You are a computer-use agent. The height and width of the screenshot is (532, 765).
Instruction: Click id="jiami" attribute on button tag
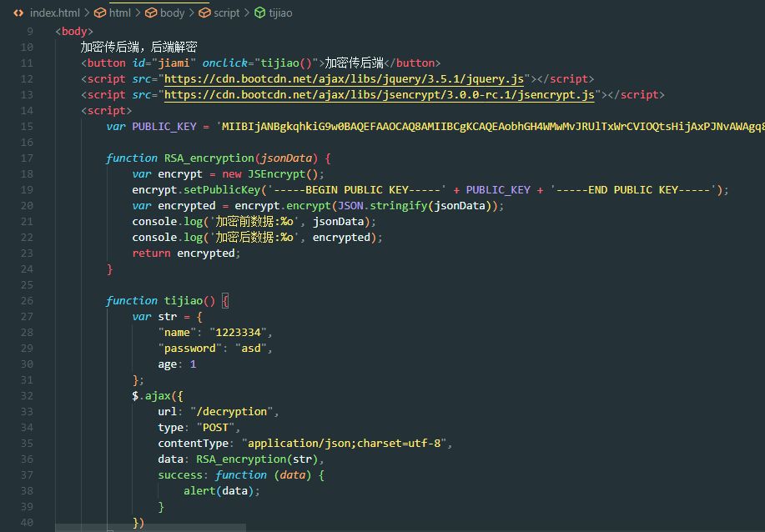pos(164,63)
